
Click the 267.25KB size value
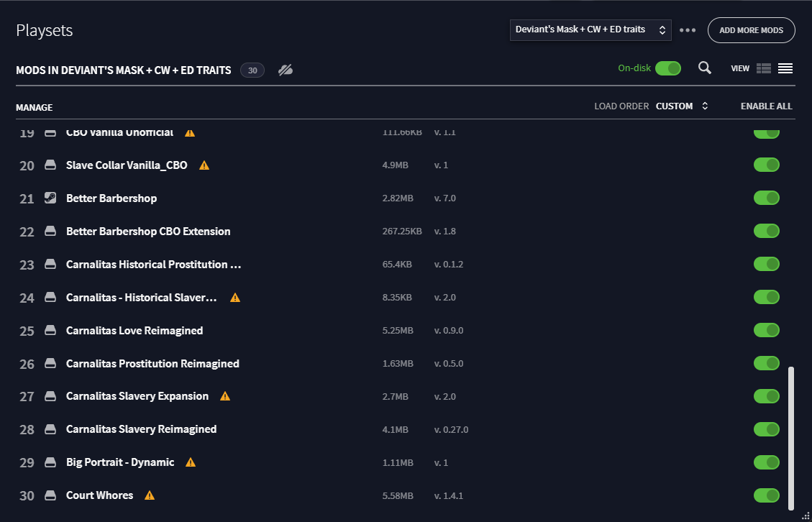point(402,232)
